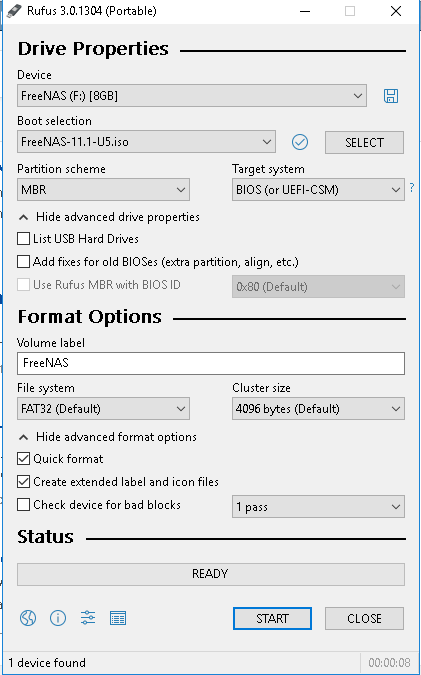This screenshot has width=421, height=675.
Task: Collapse Hide advanced drive properties section
Action: [109, 217]
